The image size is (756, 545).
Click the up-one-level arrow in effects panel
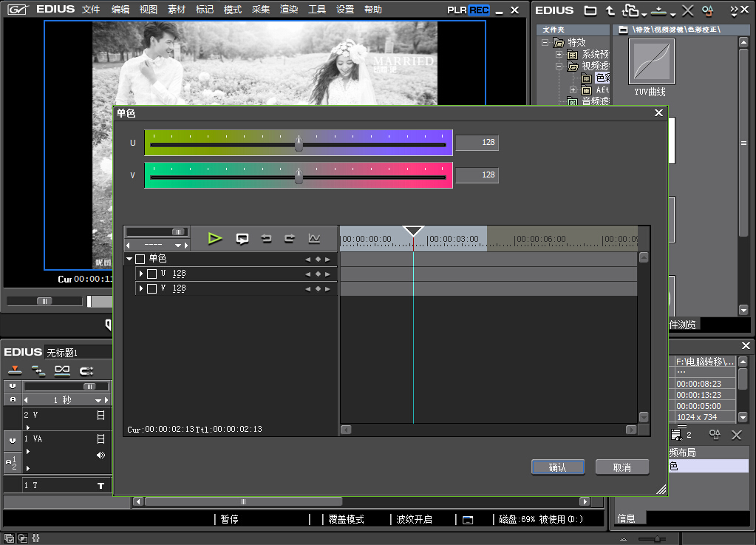pos(610,10)
